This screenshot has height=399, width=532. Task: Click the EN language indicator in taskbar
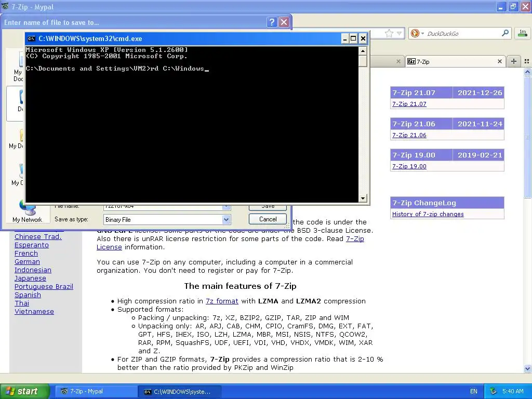474,391
